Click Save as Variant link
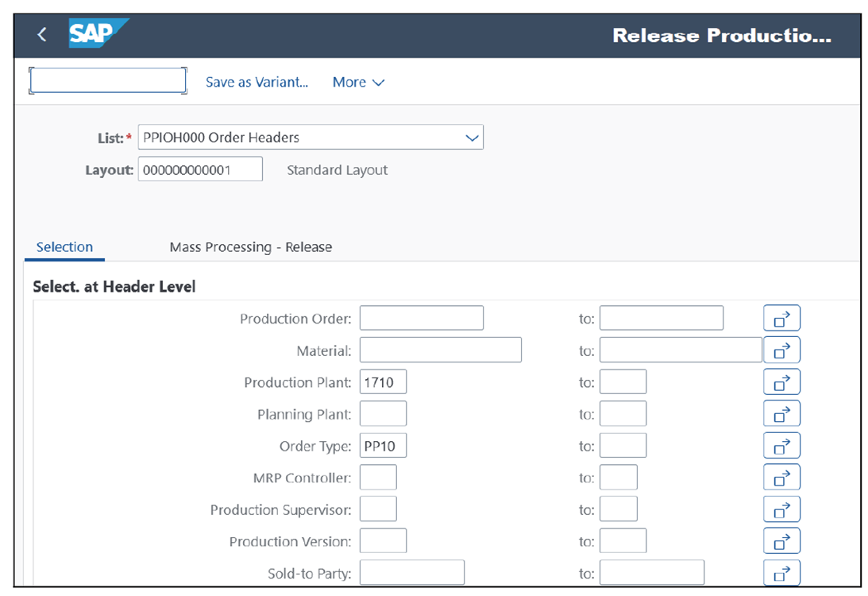868x596 pixels. click(x=257, y=82)
